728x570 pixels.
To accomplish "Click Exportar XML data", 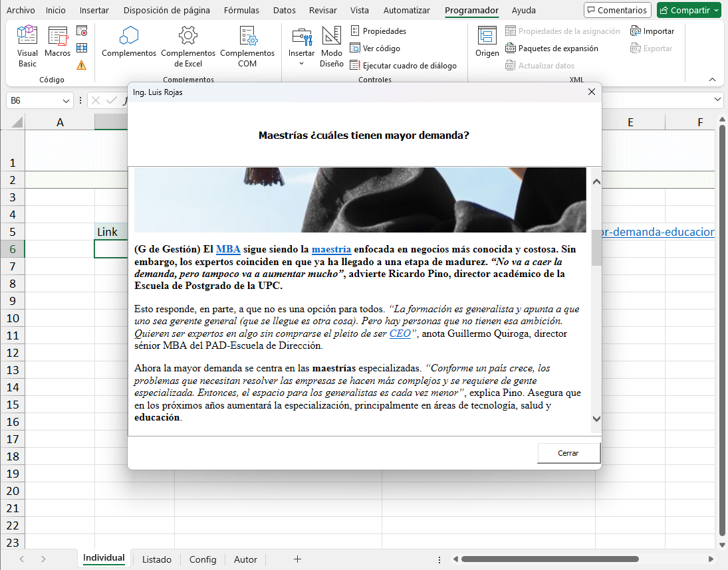I will click(651, 48).
